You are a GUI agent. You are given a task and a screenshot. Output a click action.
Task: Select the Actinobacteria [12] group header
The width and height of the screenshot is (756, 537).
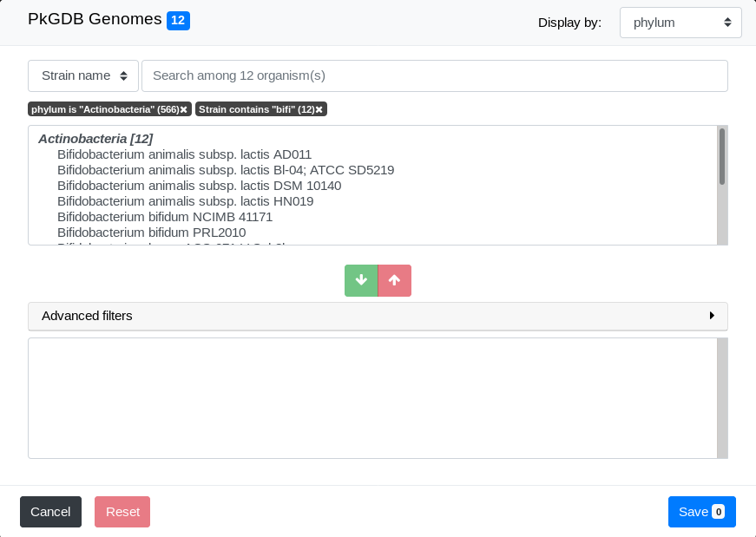[95, 139]
